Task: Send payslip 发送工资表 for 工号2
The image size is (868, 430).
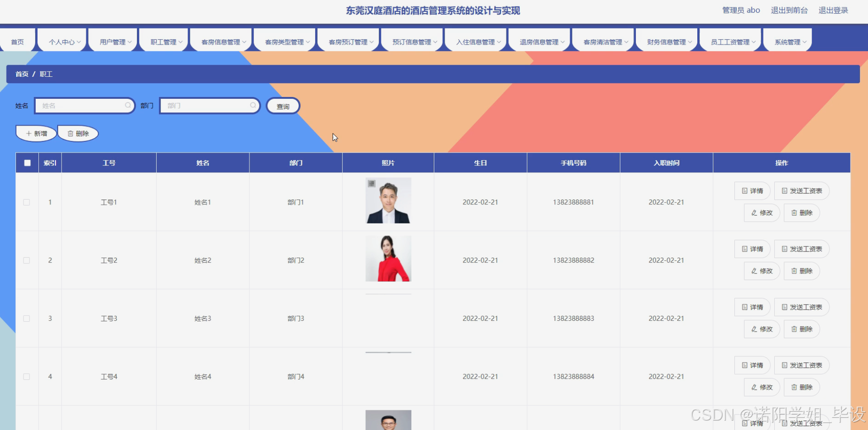Action: (801, 249)
